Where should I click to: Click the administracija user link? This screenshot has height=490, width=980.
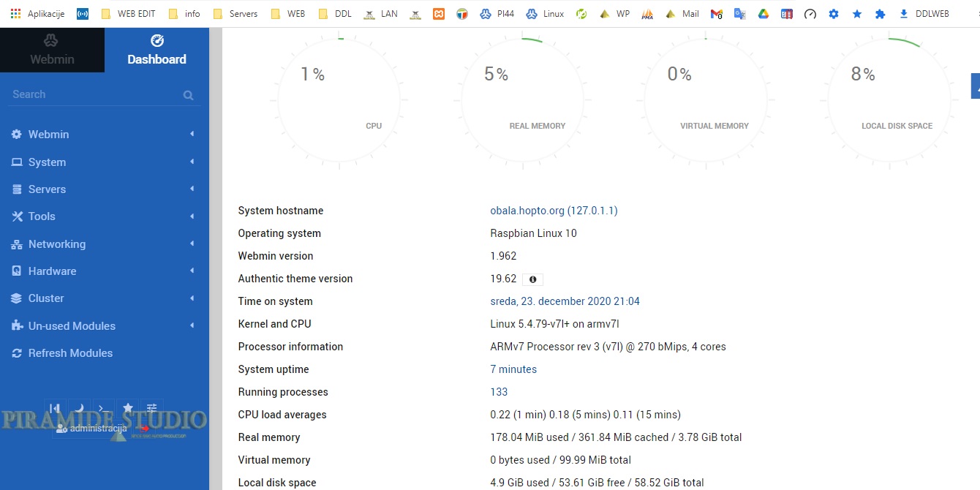click(92, 429)
